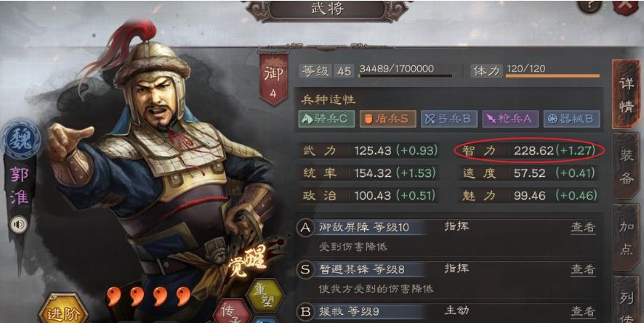Image resolution: width=644 pixels, height=323 pixels.
Task: Select the skill S circle icon
Action: point(306,270)
